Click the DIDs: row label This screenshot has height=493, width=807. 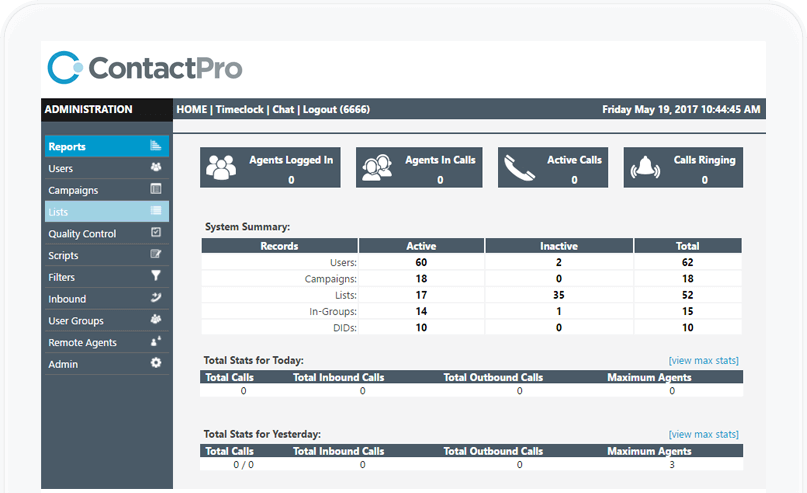pos(345,328)
